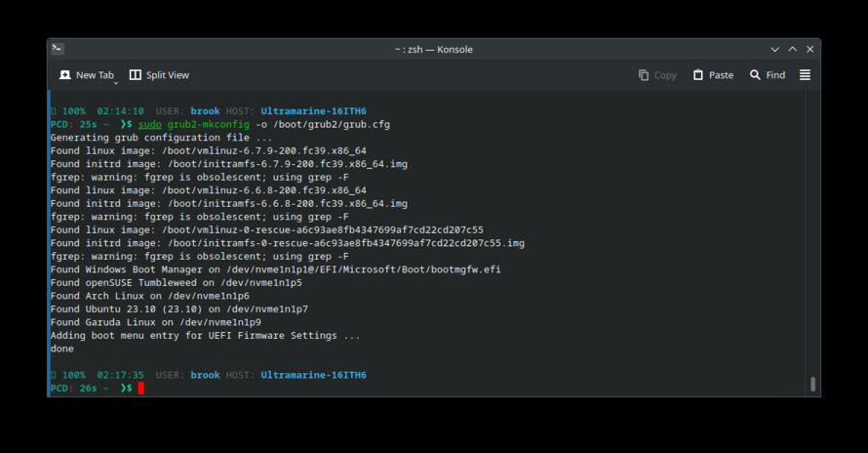Maximize the Konsole window
The height and width of the screenshot is (453, 868).
(793, 50)
